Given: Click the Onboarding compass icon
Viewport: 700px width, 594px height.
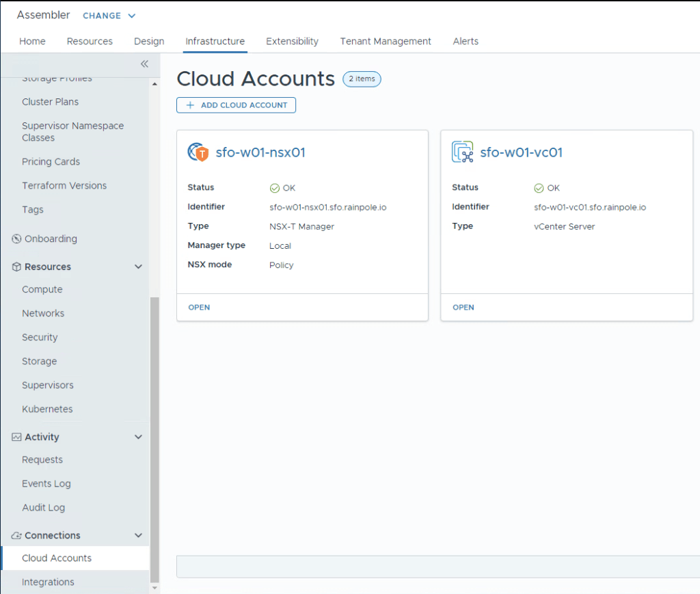Looking at the screenshot, I should point(16,239).
